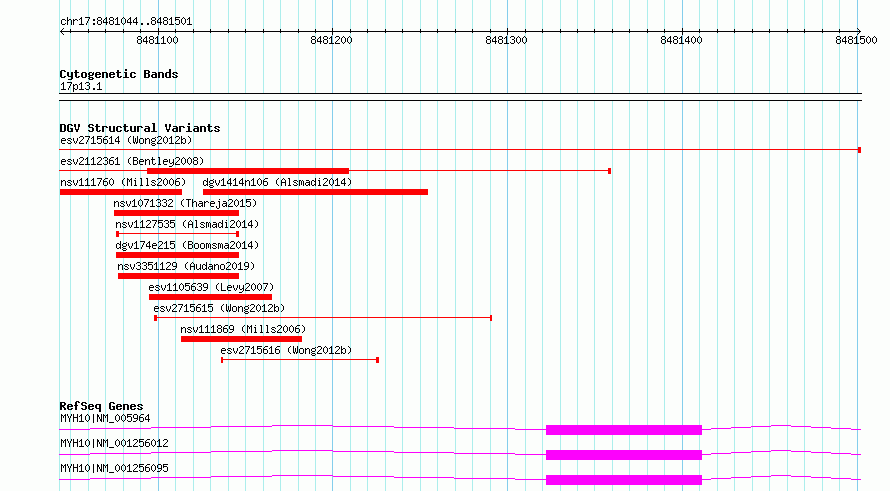Viewport: 890px width, 491px height.
Task: Open the dgv174e215 (Boomsma2014) variant label
Action: tap(187, 245)
